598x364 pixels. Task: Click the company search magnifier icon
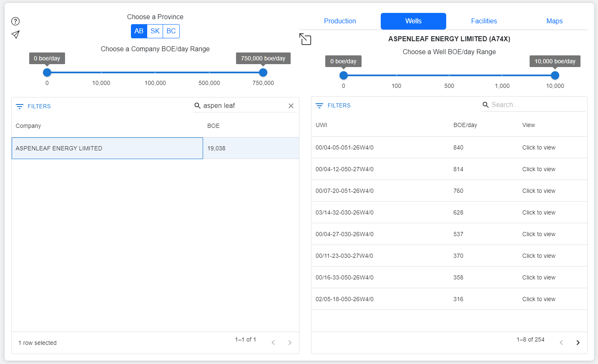[x=198, y=105]
